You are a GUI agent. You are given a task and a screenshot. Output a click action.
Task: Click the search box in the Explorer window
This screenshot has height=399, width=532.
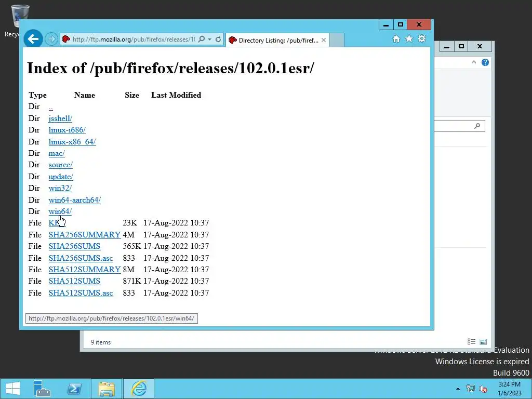[460, 126]
